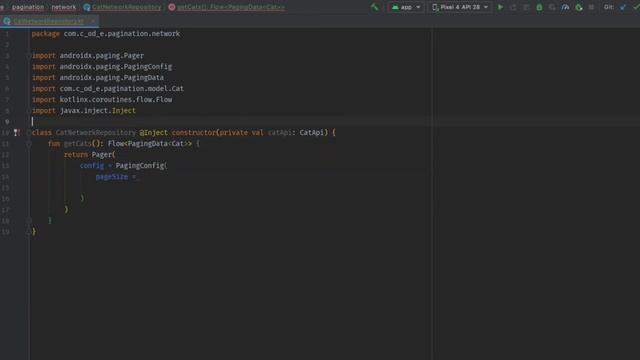Click the fold end marker at line 18
This screenshot has height=360, width=640.
(x=29, y=220)
